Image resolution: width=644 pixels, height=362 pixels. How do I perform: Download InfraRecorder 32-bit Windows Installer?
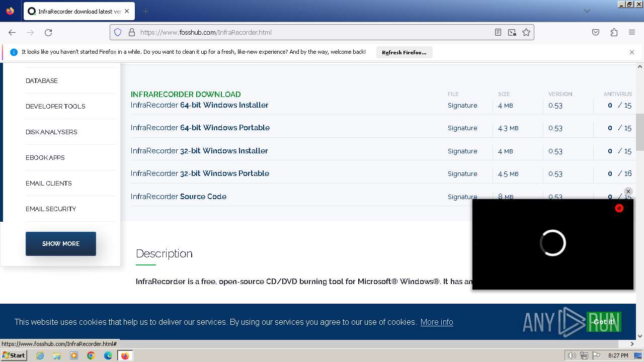tap(199, 151)
